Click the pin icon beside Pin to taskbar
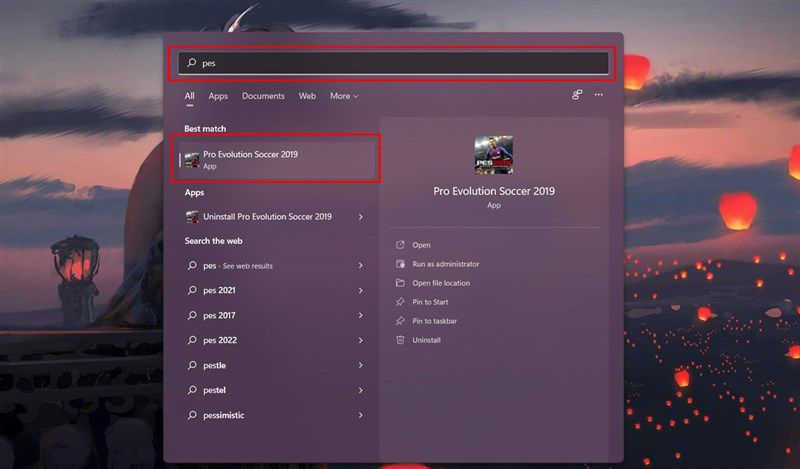 401,321
